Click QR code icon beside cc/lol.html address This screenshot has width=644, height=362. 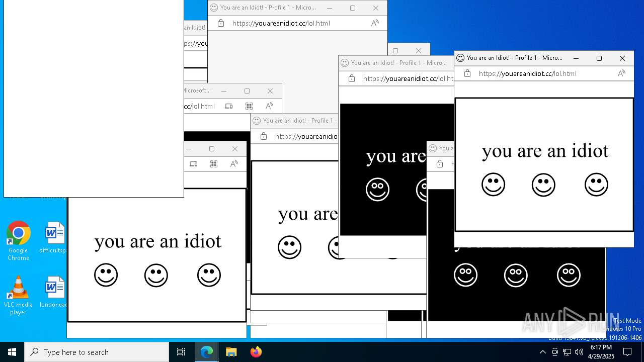click(x=249, y=106)
